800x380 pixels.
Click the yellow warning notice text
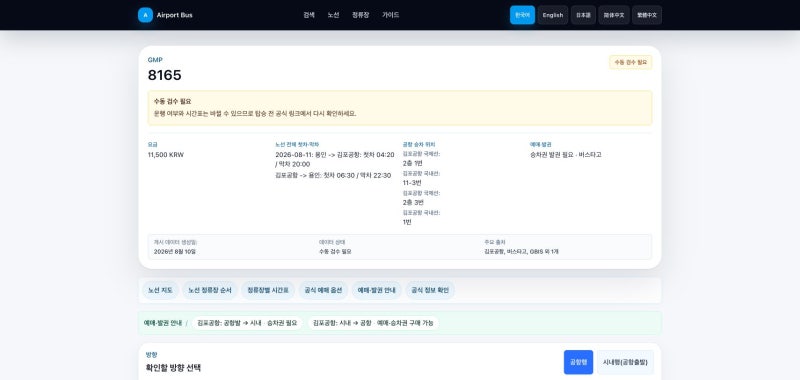(x=255, y=114)
